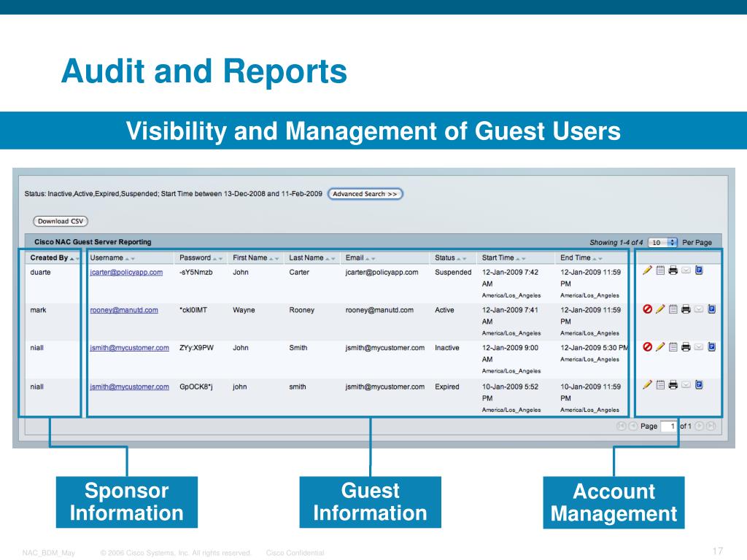Email account details for Rooney row
This screenshot has height=560, width=747.
coord(699,309)
